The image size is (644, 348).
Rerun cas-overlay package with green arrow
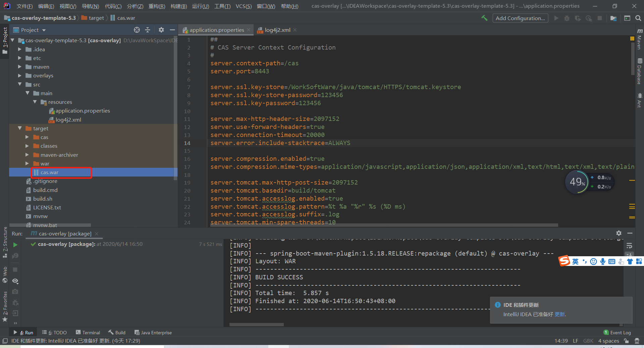15,245
